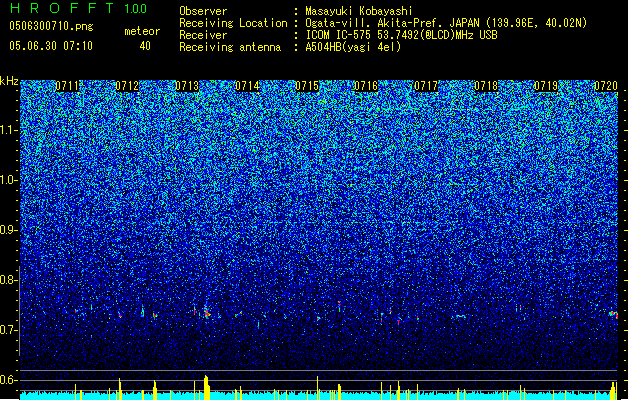Click the tallest yellow signal peak near 0713
The height and width of the screenshot is (400, 629).
point(206,387)
